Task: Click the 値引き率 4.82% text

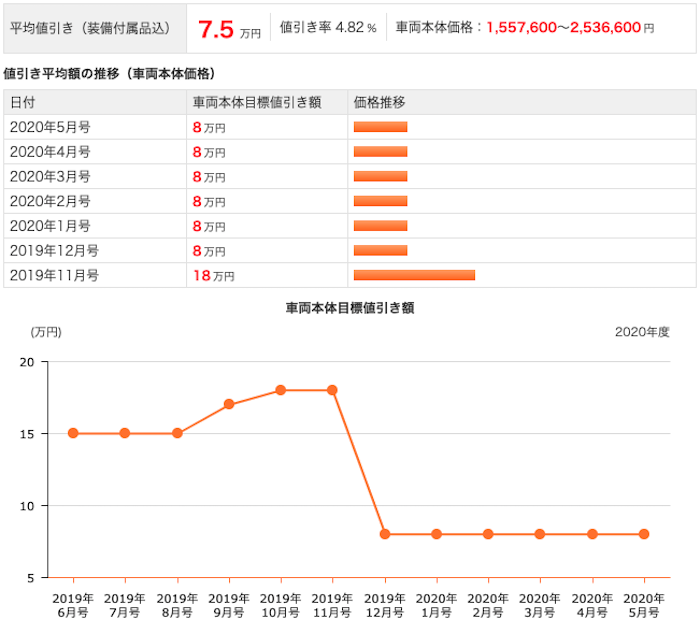Action: pyautogui.click(x=328, y=28)
